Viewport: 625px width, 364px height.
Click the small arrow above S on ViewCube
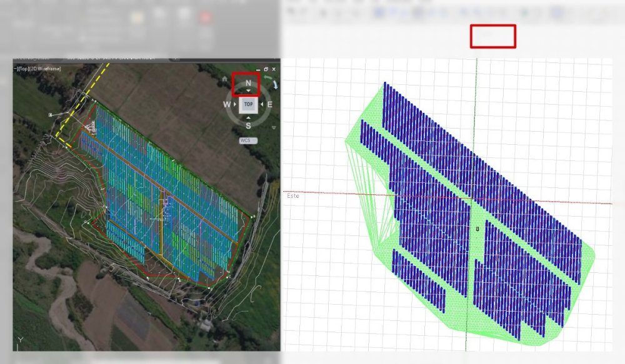point(248,117)
